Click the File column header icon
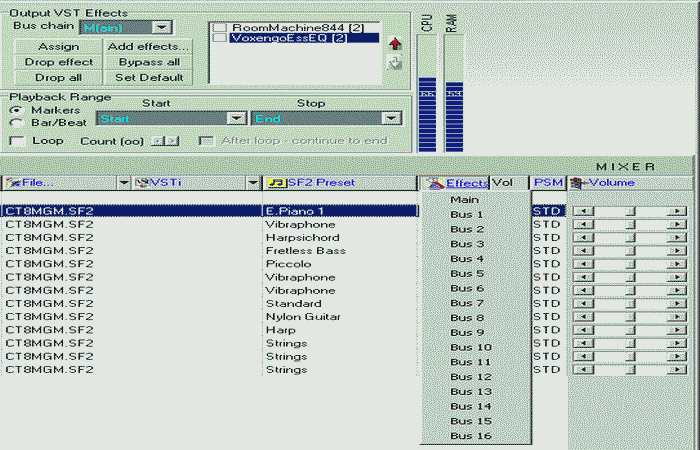The width and height of the screenshot is (700, 450). [x=13, y=183]
